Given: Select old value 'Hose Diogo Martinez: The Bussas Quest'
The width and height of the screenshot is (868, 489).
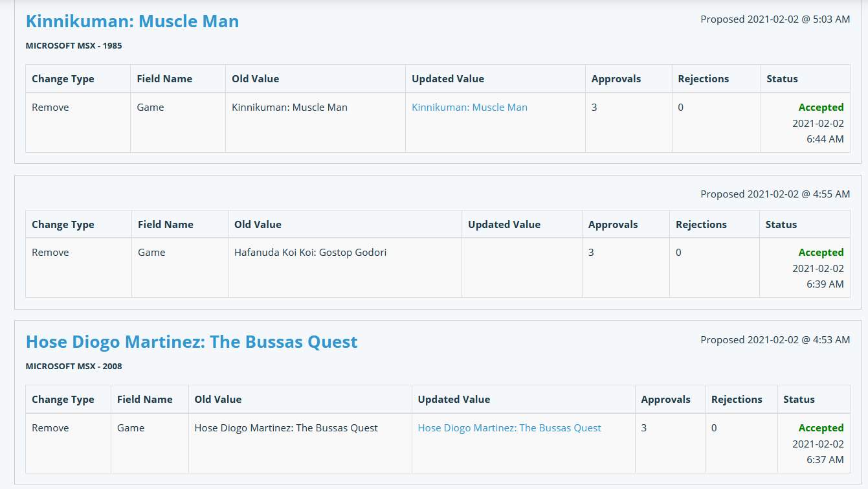Looking at the screenshot, I should coord(286,428).
